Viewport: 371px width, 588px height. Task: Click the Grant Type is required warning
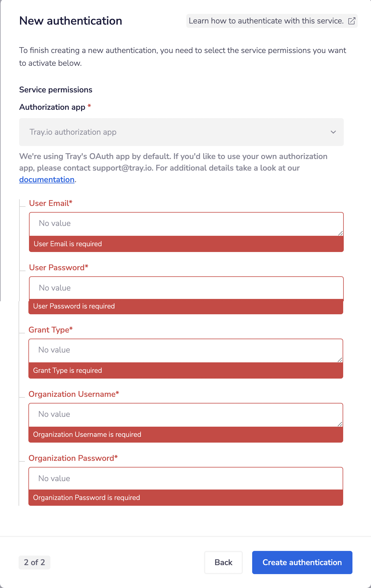[x=185, y=370]
